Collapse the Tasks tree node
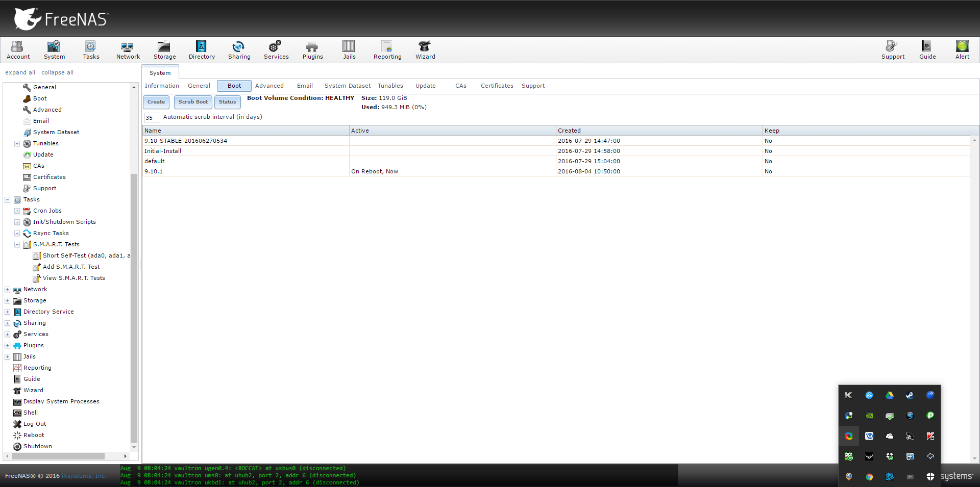This screenshot has width=980, height=487. pos(7,200)
